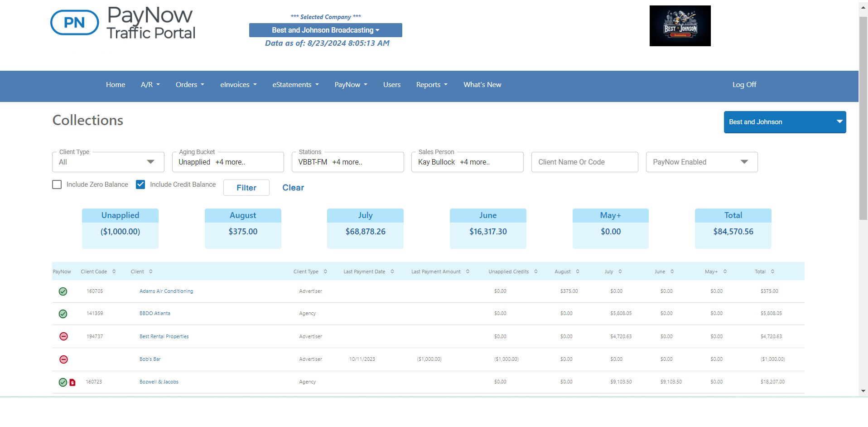Click the Unapplied summary card
This screenshot has height=427, width=868.
coord(120,228)
